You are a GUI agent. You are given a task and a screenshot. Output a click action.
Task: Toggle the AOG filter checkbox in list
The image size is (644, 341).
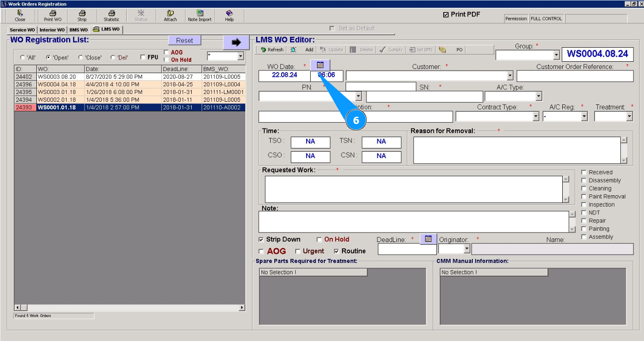pyautogui.click(x=166, y=52)
